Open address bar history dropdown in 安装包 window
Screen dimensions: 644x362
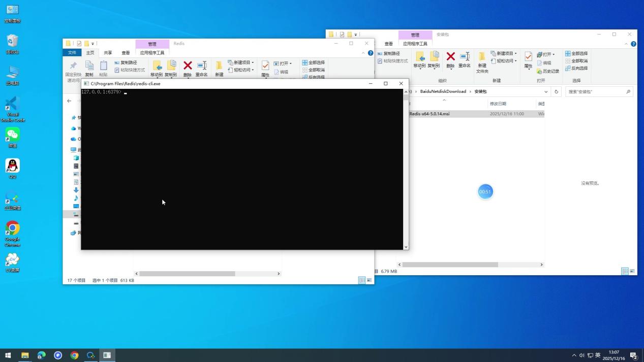point(546,92)
